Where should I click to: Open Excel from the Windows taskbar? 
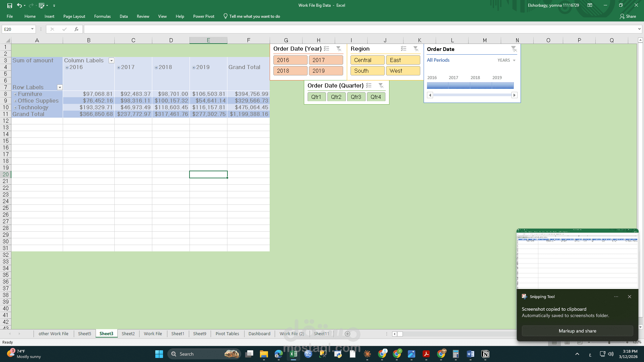point(293,354)
